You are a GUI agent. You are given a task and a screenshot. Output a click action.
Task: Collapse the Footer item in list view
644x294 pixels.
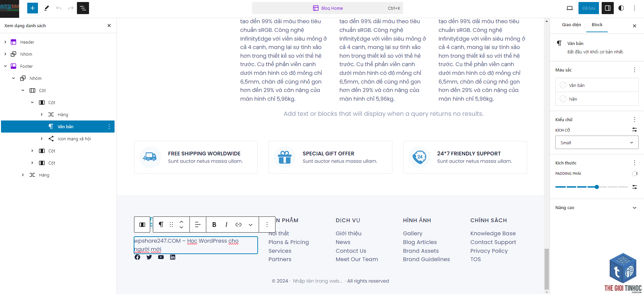point(5,66)
